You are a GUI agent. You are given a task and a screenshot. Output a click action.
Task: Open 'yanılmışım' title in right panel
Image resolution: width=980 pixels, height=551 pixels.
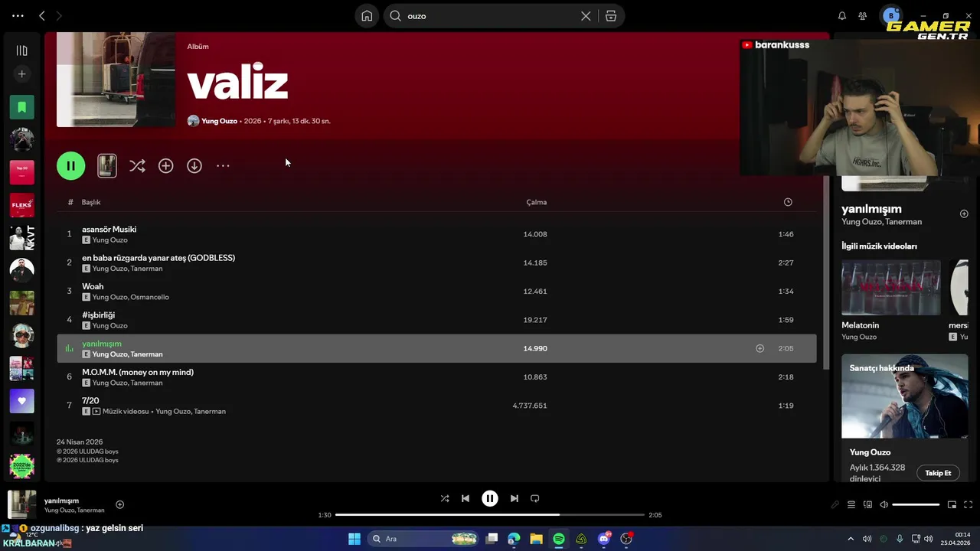click(x=871, y=209)
